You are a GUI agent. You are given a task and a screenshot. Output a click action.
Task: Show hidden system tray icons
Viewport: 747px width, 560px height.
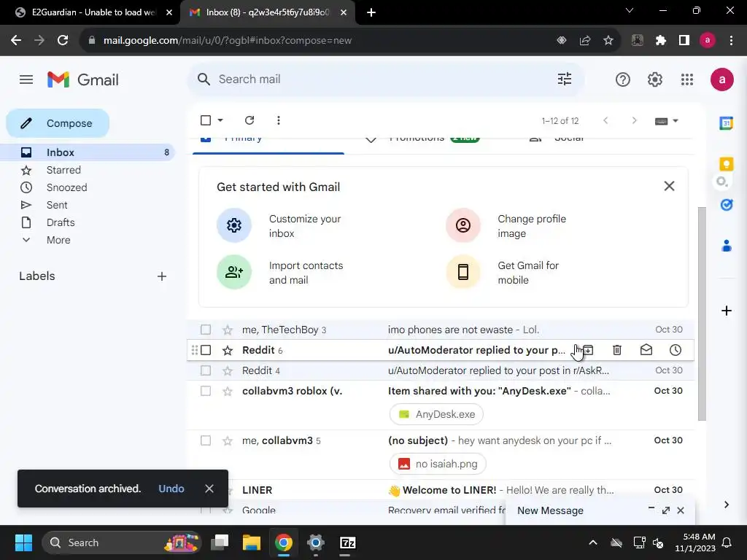click(592, 542)
